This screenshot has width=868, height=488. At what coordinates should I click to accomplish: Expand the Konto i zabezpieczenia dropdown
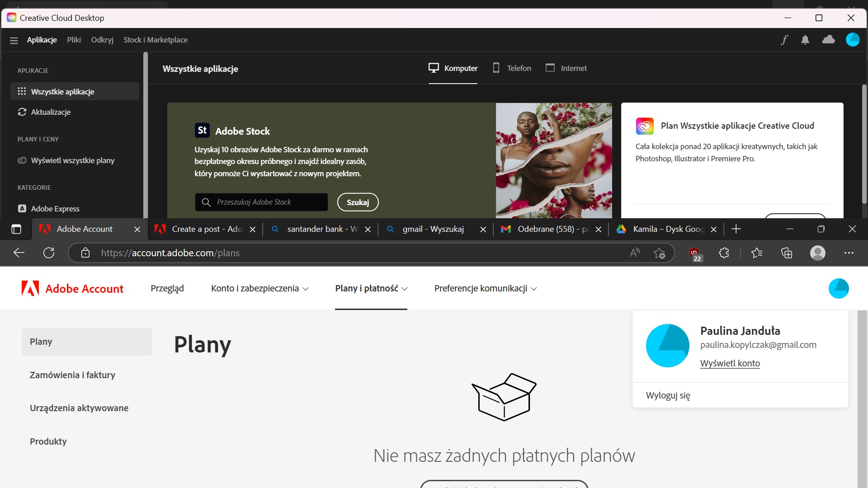point(259,288)
